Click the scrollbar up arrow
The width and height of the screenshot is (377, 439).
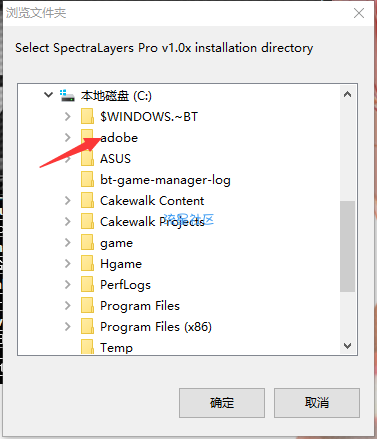coord(347,94)
